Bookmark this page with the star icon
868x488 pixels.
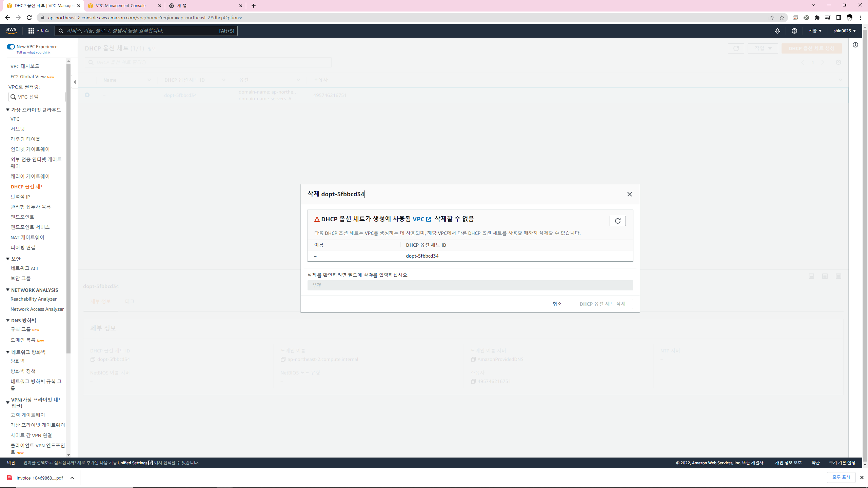(782, 18)
